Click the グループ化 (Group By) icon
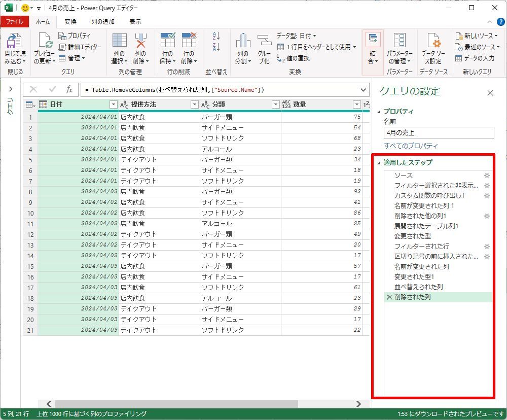The image size is (507, 420). (x=264, y=42)
